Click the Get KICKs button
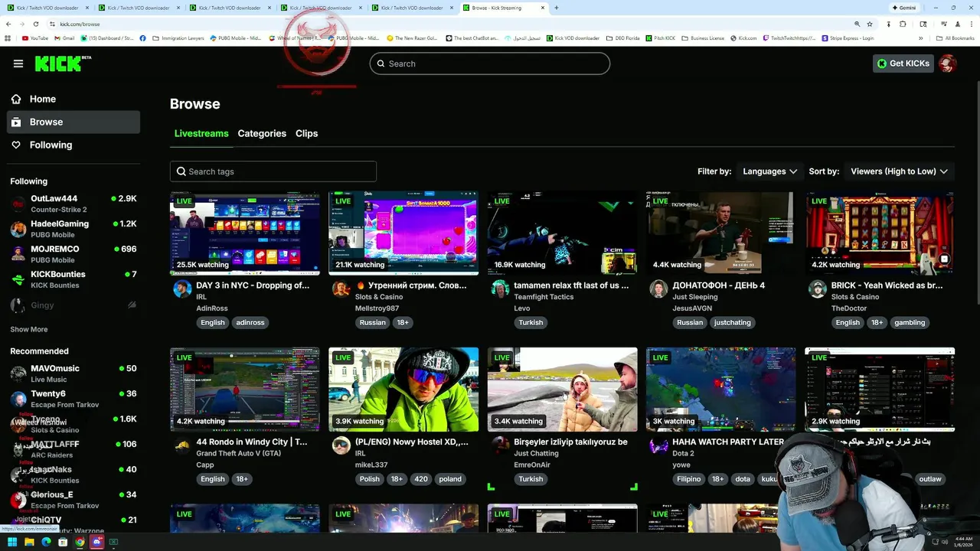Viewport: 980px width, 551px height. 903,64
